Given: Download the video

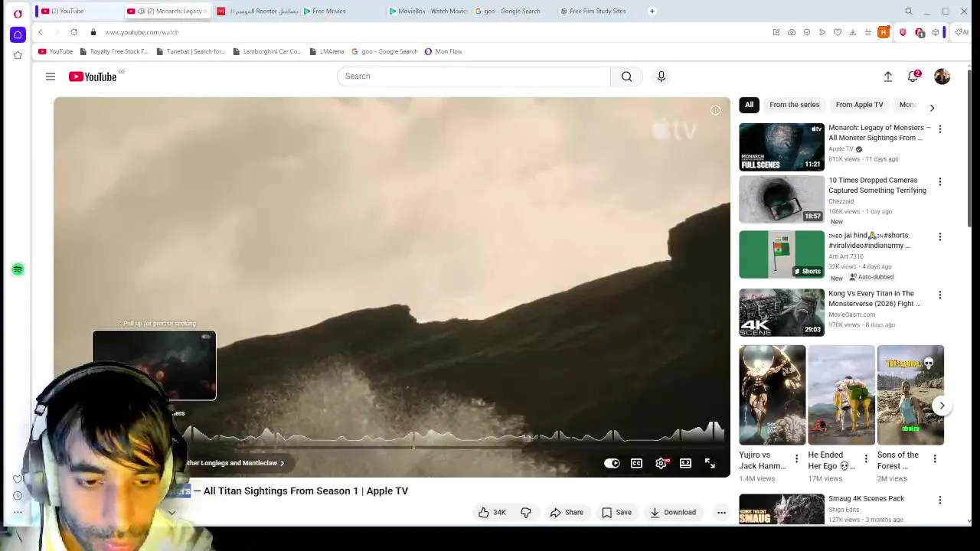Looking at the screenshot, I should coord(673,513).
